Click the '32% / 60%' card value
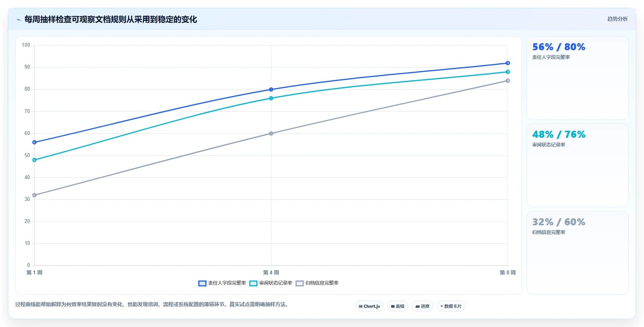 point(558,222)
